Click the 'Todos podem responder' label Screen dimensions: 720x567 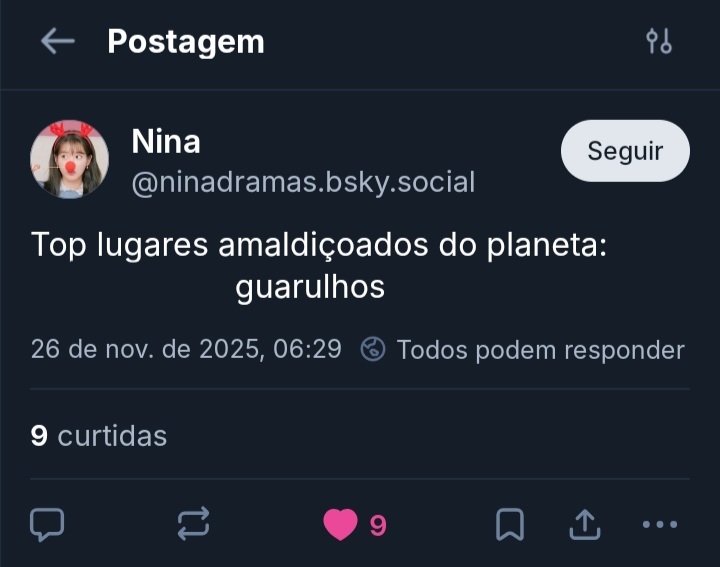click(x=540, y=349)
